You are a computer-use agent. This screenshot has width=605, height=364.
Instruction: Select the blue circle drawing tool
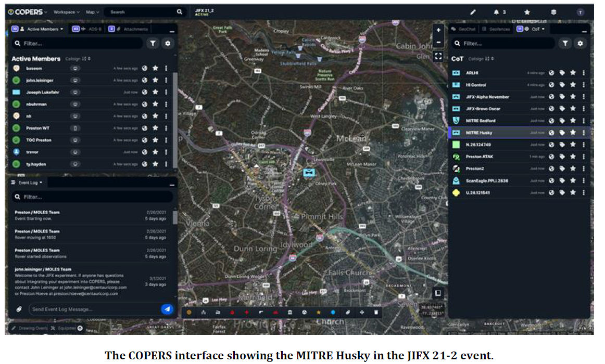point(333,313)
